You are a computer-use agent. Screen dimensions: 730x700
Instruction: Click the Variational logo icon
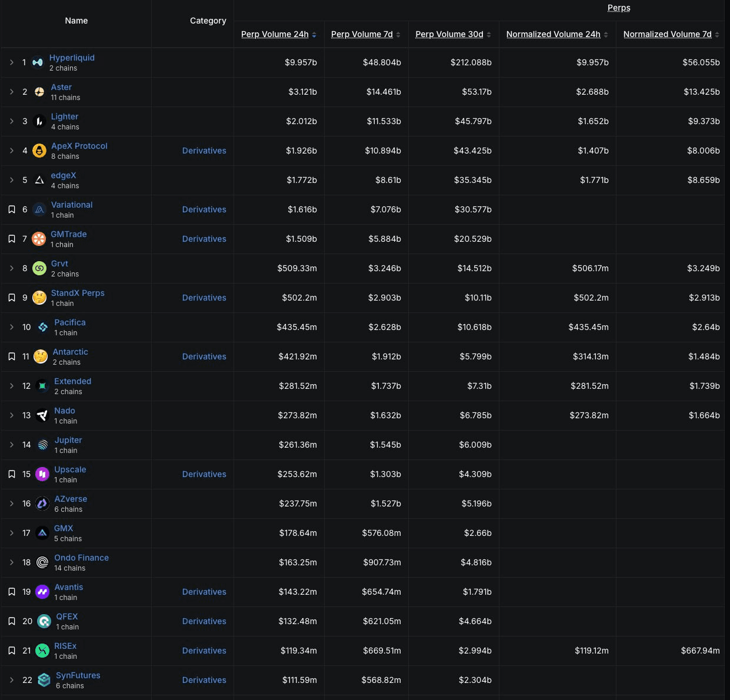39,209
